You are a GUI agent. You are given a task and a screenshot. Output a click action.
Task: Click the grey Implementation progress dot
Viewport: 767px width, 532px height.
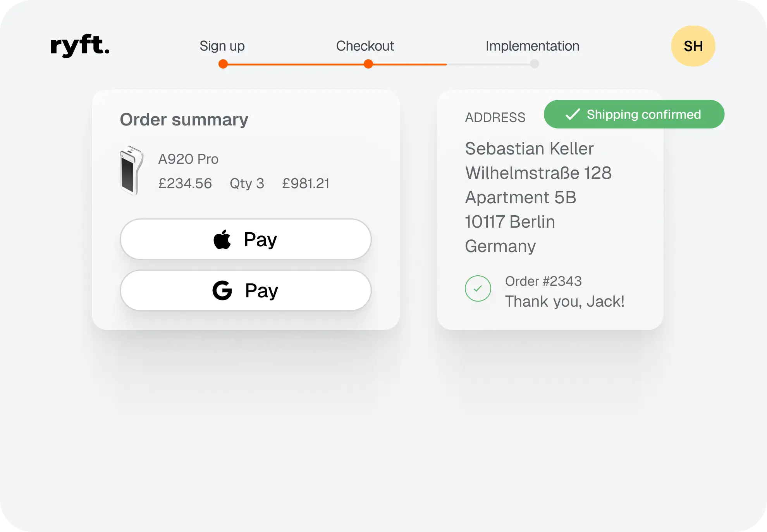tap(535, 64)
